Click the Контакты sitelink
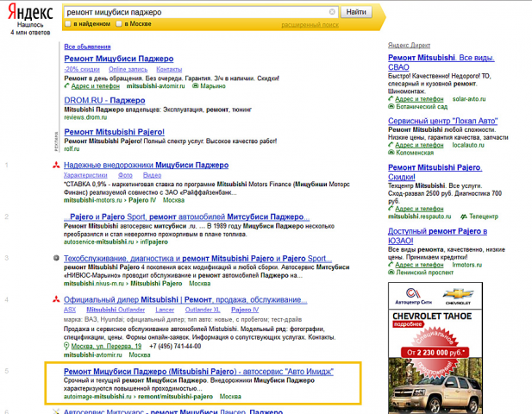 [x=169, y=69]
